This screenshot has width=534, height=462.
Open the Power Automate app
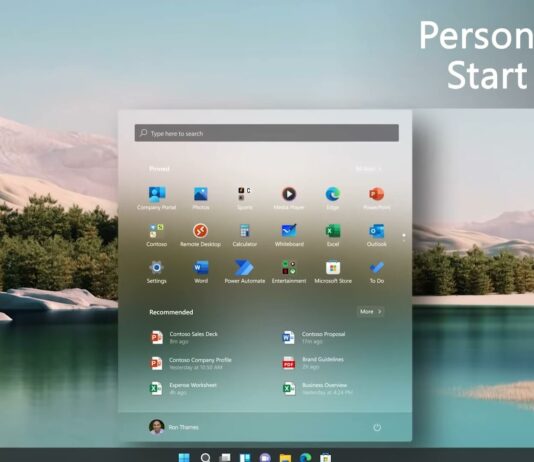coord(245,272)
